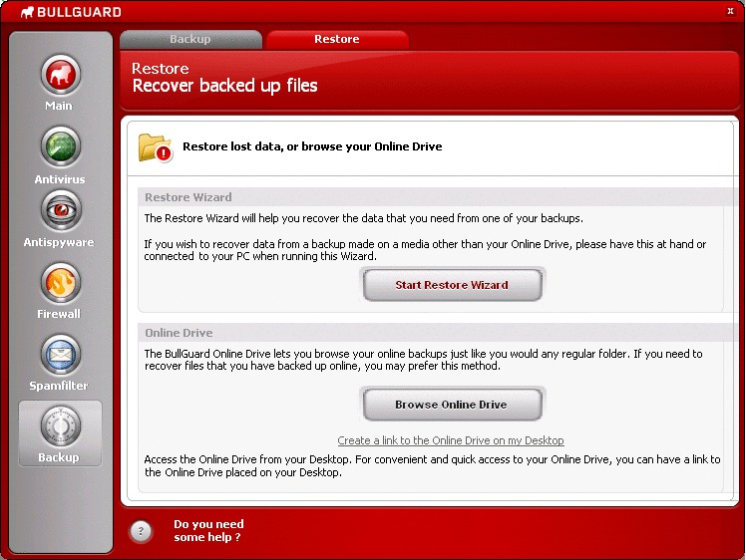Click the BullGuard logo in title bar
The width and height of the screenshot is (746, 560).
click(72, 12)
